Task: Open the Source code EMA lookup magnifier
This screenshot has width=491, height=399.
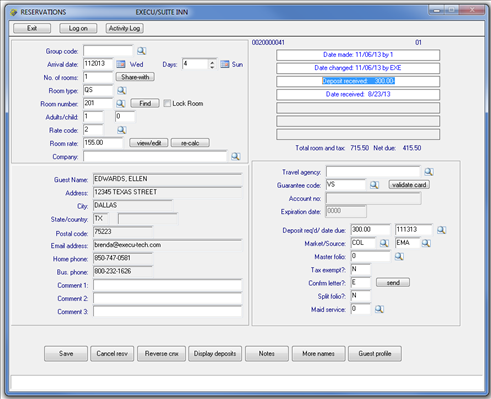Action: 426,243
